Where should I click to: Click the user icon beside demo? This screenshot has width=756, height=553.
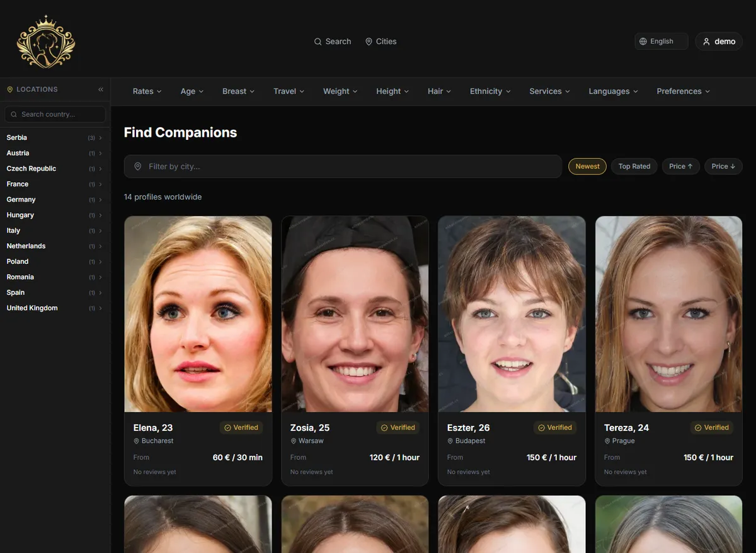pyautogui.click(x=706, y=42)
